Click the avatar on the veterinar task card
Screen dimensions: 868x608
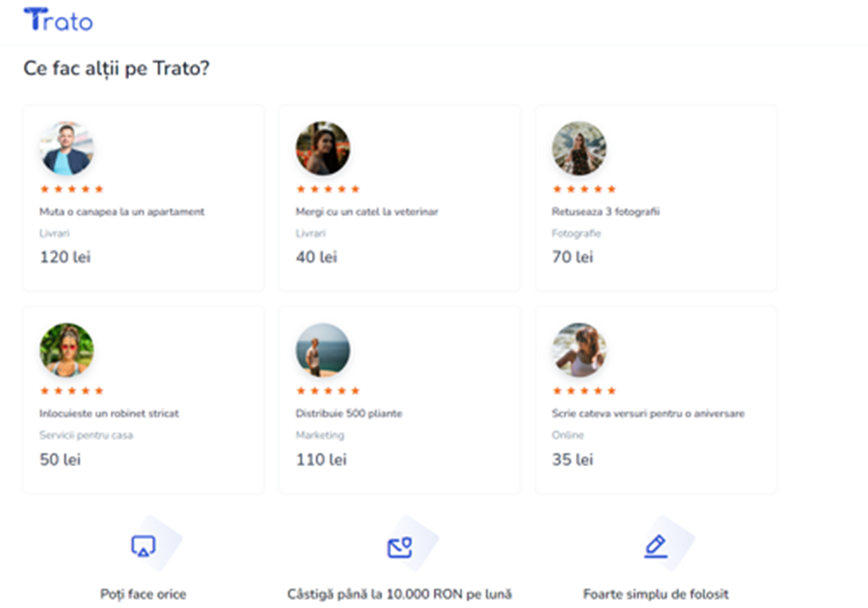click(323, 148)
